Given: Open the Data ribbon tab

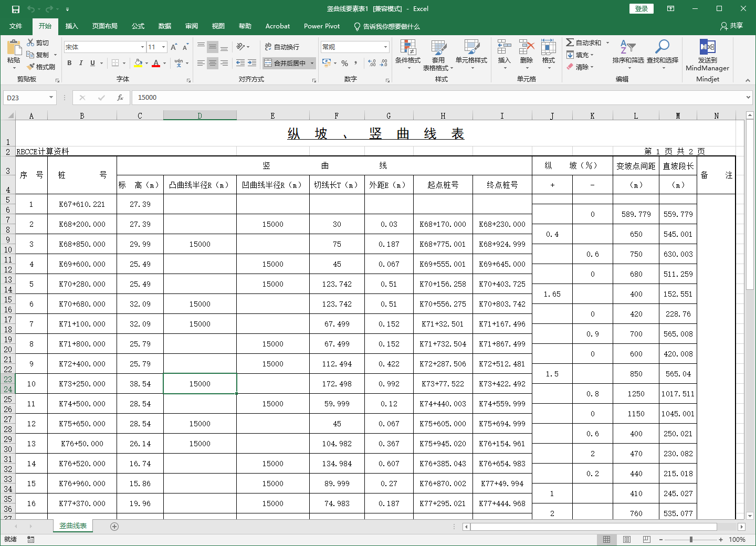Looking at the screenshot, I should click(165, 26).
